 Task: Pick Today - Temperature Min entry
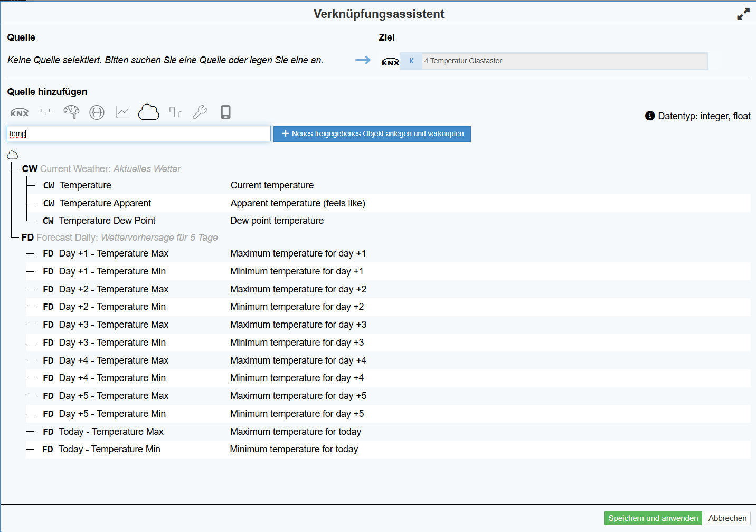tap(109, 449)
